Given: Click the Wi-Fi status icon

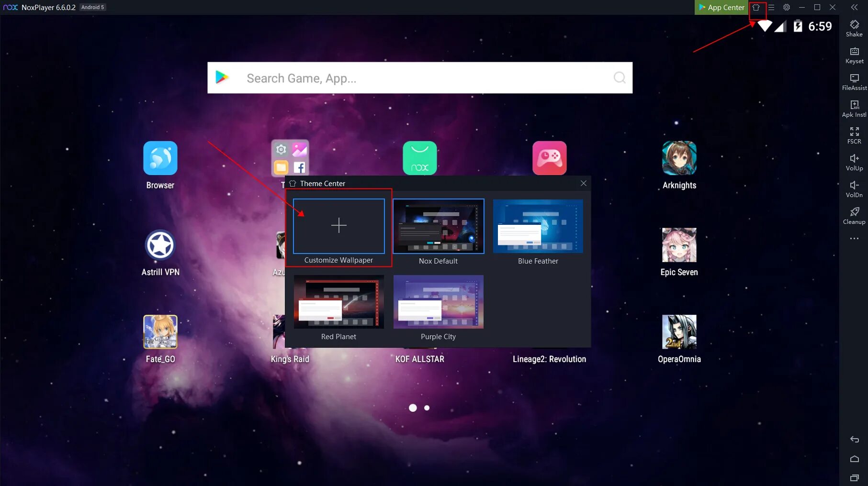Looking at the screenshot, I should point(765,26).
